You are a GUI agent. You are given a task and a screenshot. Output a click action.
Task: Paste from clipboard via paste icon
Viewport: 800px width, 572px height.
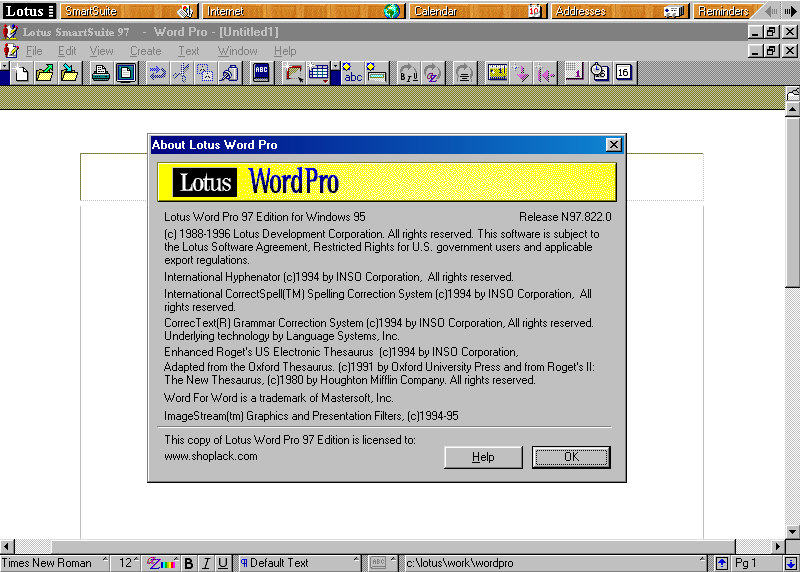click(229, 73)
